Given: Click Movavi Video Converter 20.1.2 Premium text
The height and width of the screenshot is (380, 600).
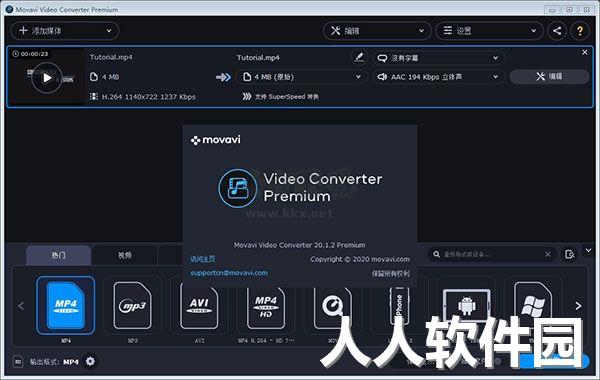Looking at the screenshot, I should 300,245.
